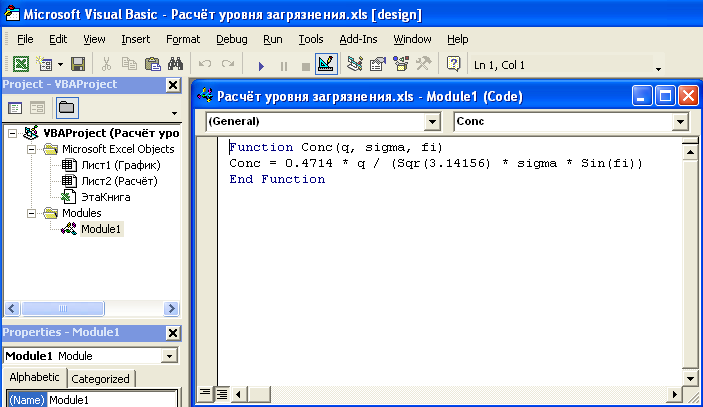Close the Properties - Module1 panel
Image resolution: width=703 pixels, height=407 pixels.
point(173,333)
